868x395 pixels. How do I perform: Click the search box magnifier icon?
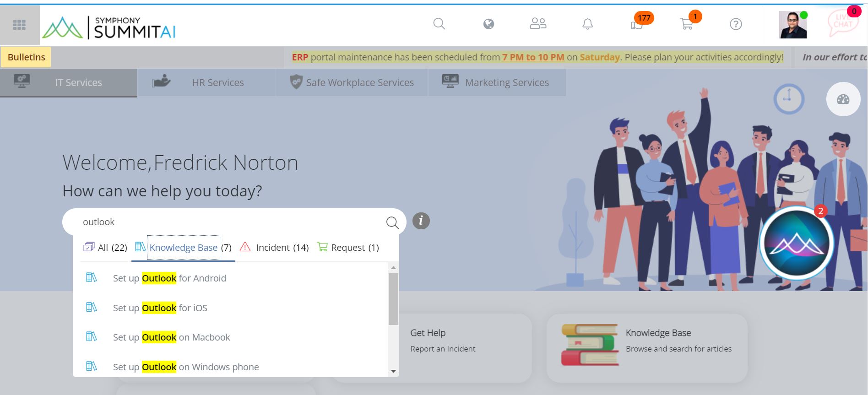[392, 222]
